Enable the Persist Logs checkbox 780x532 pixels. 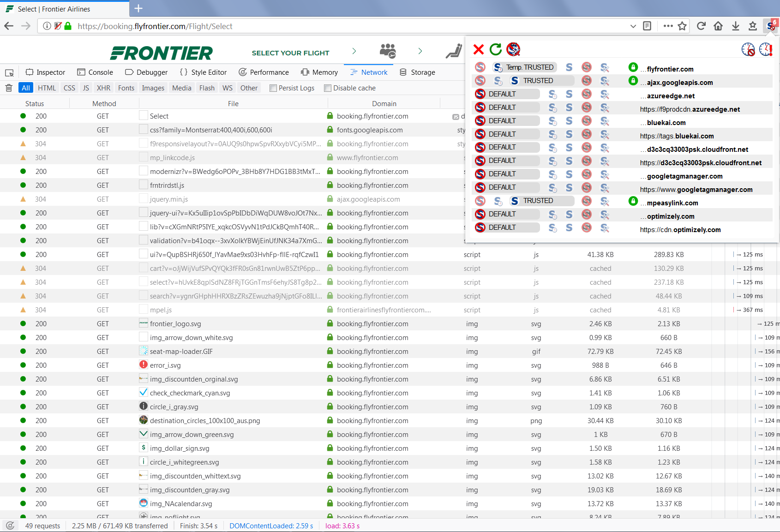pyautogui.click(x=273, y=88)
